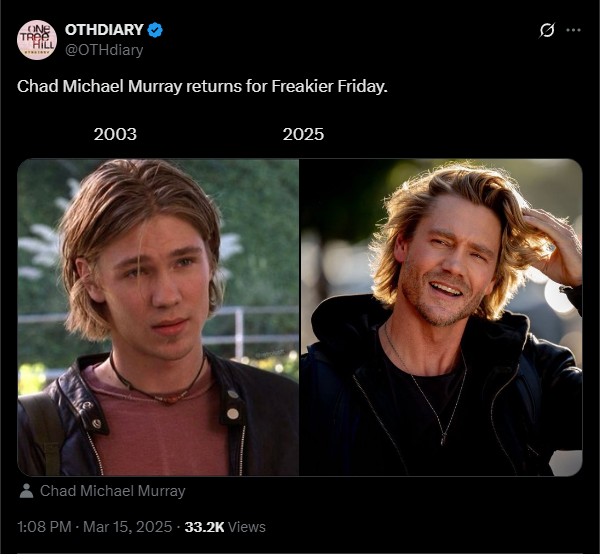
Task: Click the Mar 15, 2025 date
Action: pyautogui.click(x=127, y=527)
